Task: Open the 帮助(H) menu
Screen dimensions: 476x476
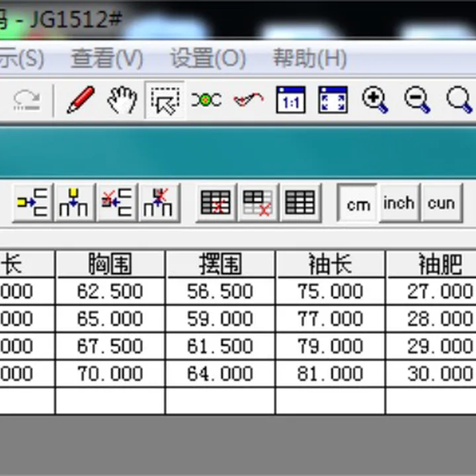Action: (309, 59)
